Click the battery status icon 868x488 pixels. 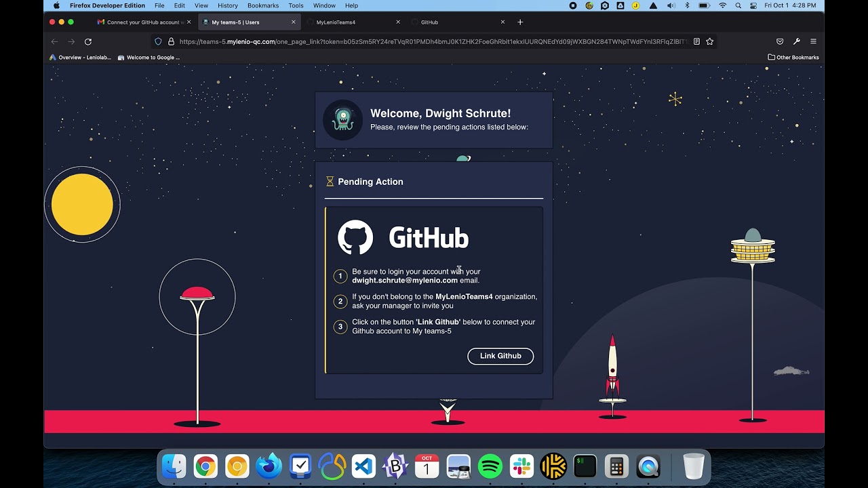coord(705,5)
